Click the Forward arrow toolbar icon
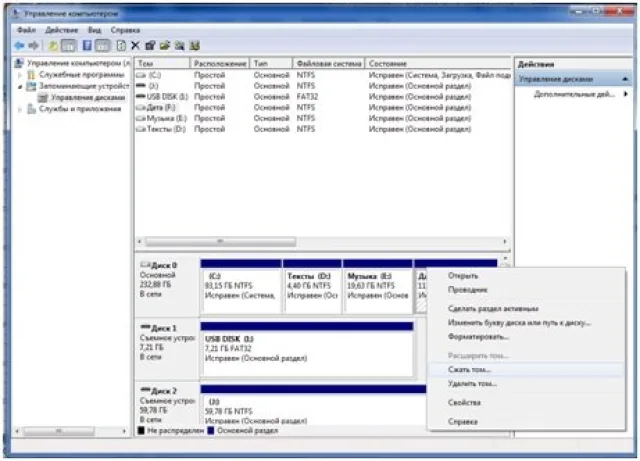The image size is (640, 461). click(x=33, y=46)
